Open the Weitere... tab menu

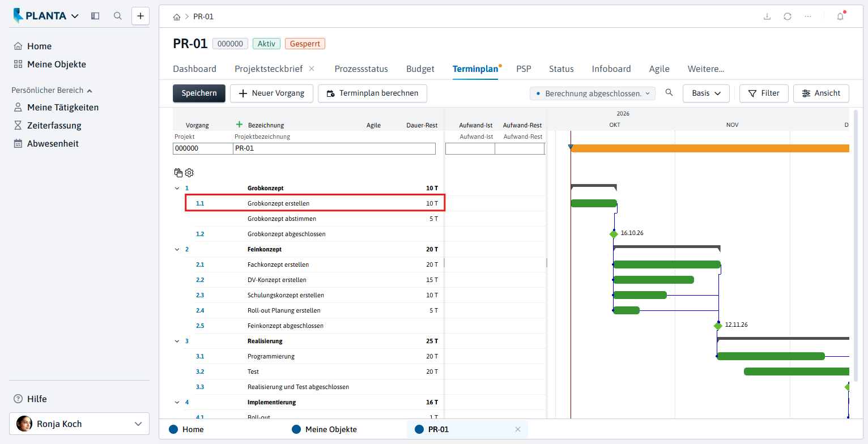coord(706,69)
